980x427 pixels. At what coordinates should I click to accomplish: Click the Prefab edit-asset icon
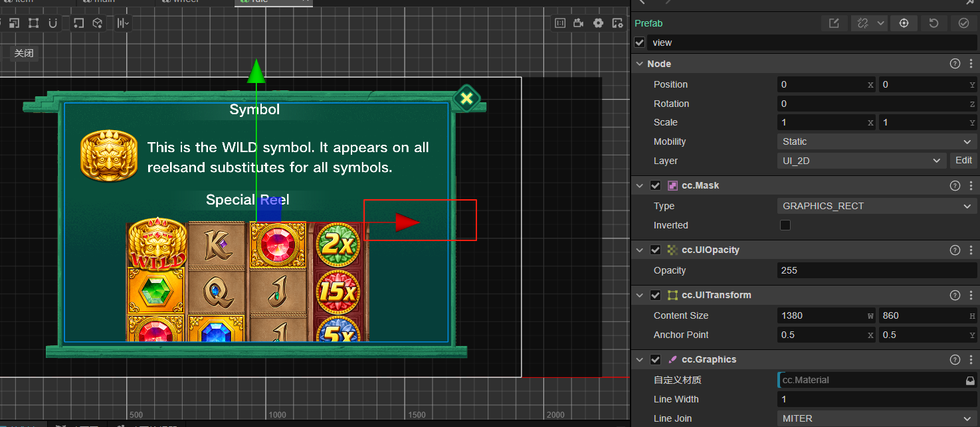point(834,23)
